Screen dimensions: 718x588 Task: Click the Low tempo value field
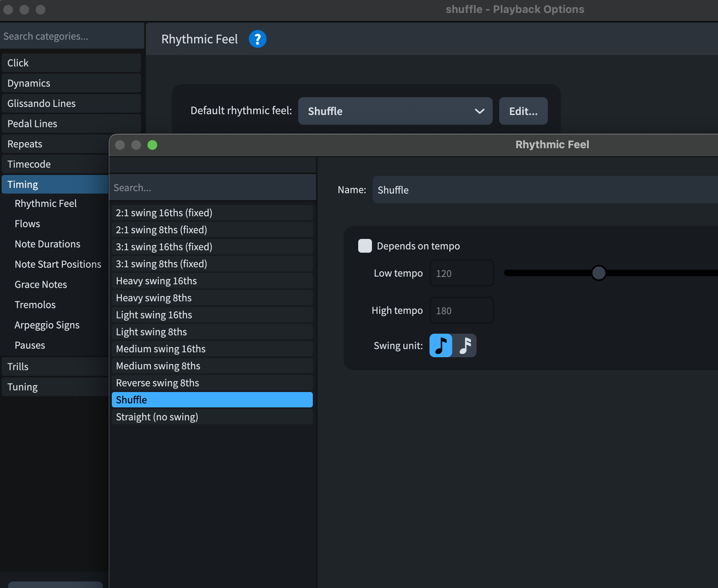point(462,273)
